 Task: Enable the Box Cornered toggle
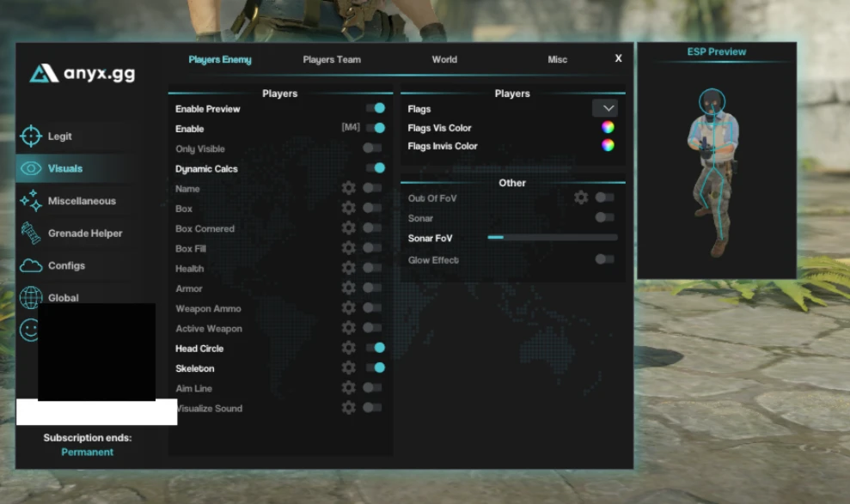[372, 228]
